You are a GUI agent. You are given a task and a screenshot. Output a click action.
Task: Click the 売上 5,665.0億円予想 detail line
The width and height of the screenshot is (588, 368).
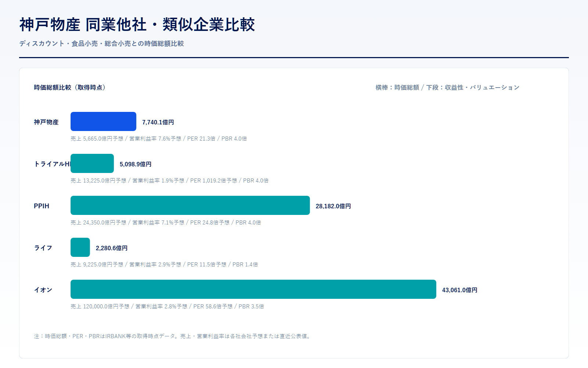pos(159,139)
